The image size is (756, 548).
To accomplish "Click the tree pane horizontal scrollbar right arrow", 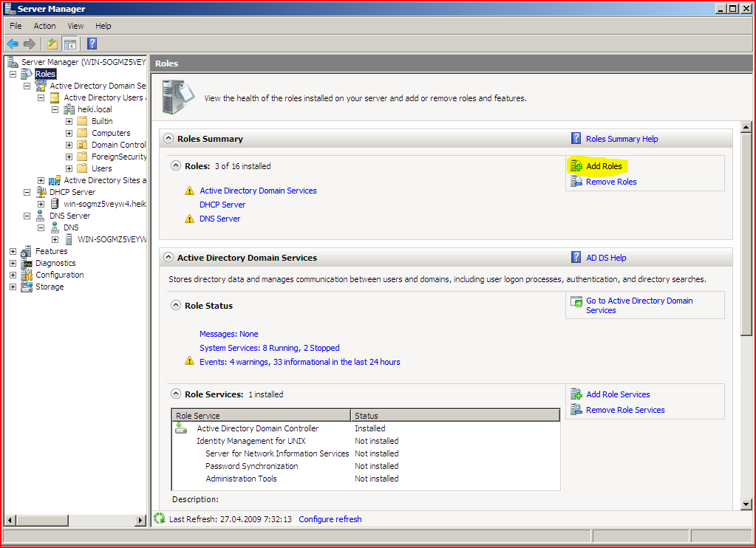I will (x=140, y=520).
